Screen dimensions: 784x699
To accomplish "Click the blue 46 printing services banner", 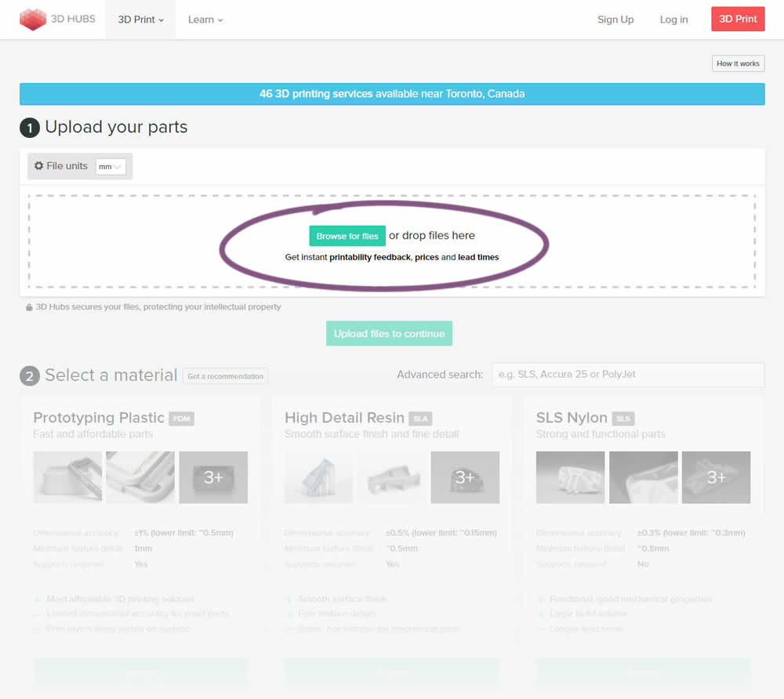I will coord(392,94).
